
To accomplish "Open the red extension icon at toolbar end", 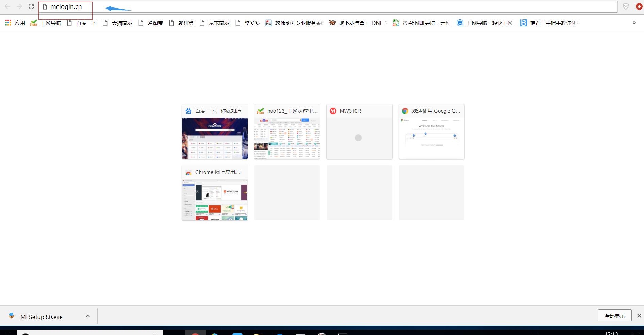I will [639, 6].
